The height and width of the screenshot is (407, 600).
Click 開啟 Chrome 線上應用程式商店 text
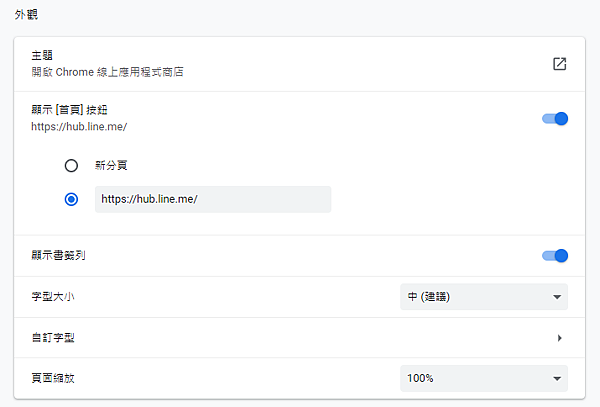point(108,72)
